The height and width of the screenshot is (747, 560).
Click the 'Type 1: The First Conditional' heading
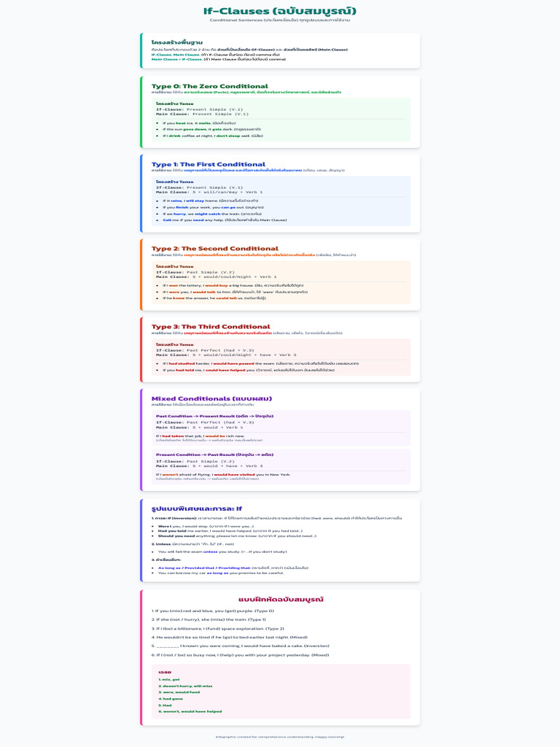[209, 164]
